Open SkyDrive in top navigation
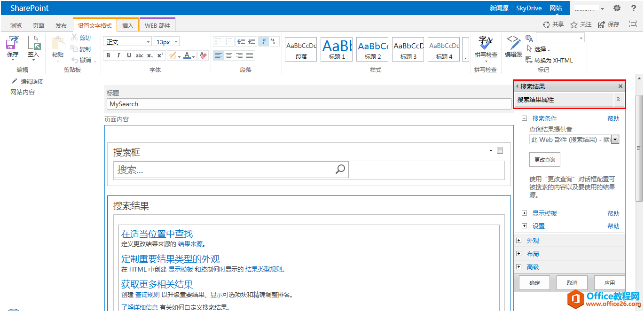The image size is (644, 312). pyautogui.click(x=529, y=8)
